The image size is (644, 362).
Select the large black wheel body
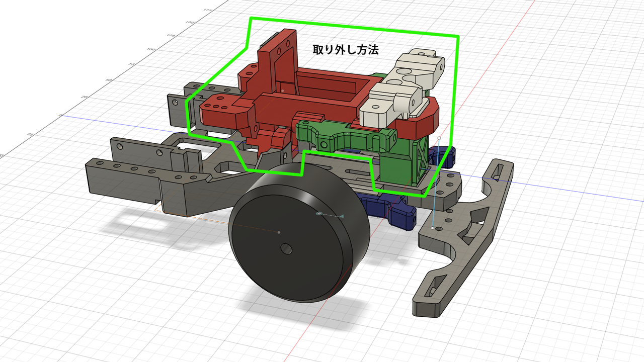(x=299, y=233)
